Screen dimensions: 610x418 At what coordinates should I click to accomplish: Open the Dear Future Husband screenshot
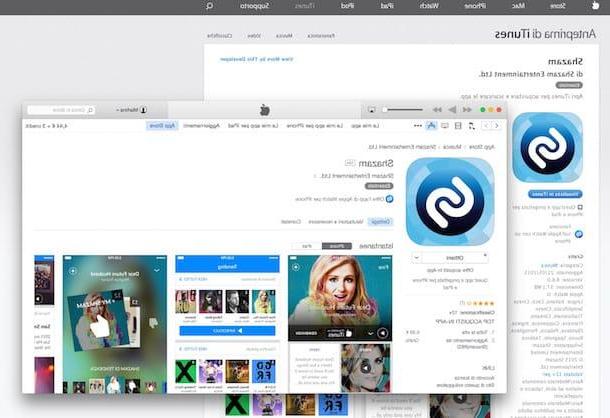115,324
